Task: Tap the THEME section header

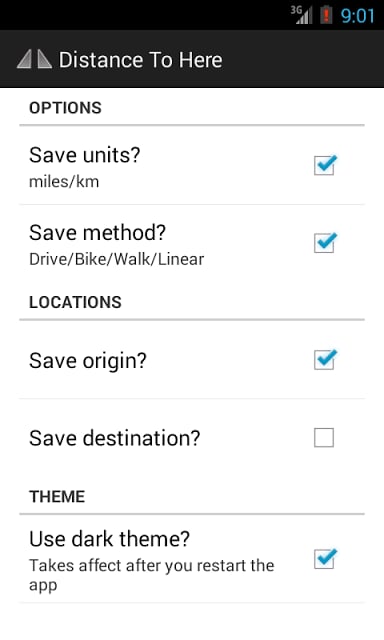Action: point(57,496)
